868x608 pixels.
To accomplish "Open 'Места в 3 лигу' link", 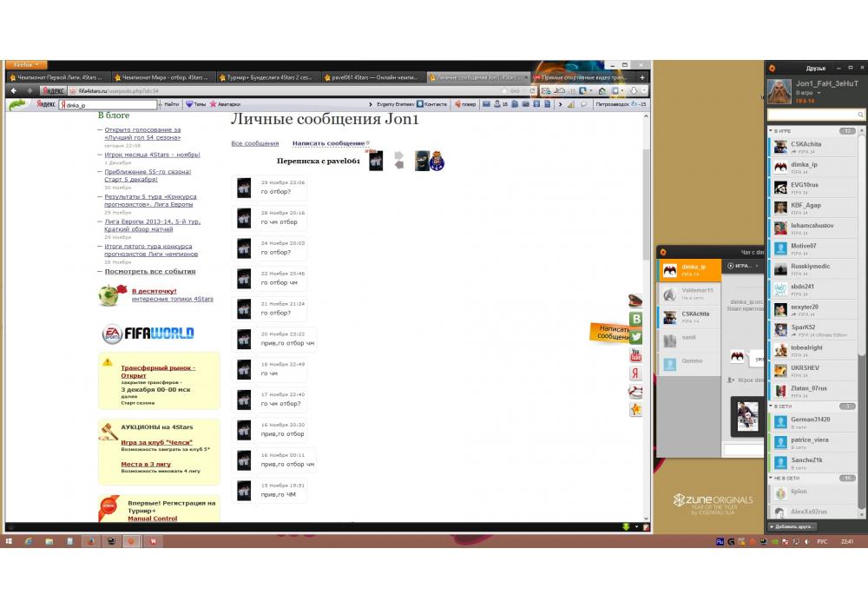I will tap(146, 464).
